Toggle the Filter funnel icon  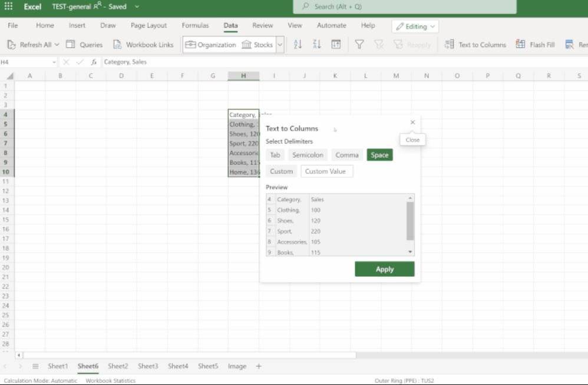pyautogui.click(x=359, y=45)
